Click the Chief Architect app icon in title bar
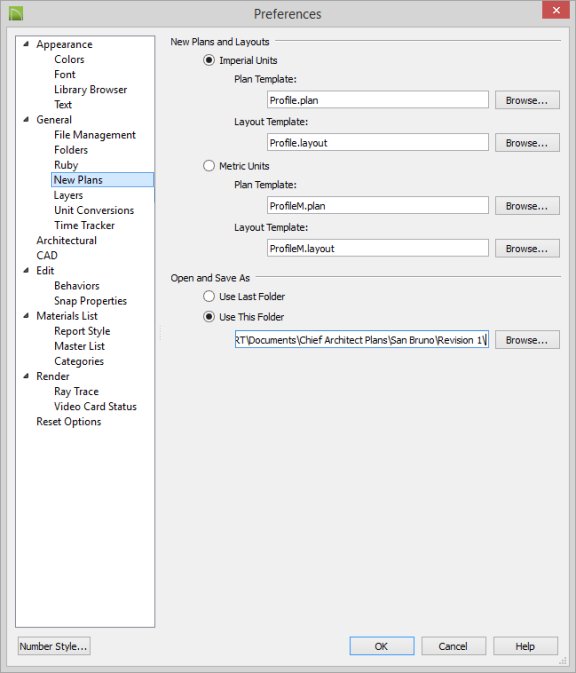Image resolution: width=576 pixels, height=673 pixels. tap(16, 13)
